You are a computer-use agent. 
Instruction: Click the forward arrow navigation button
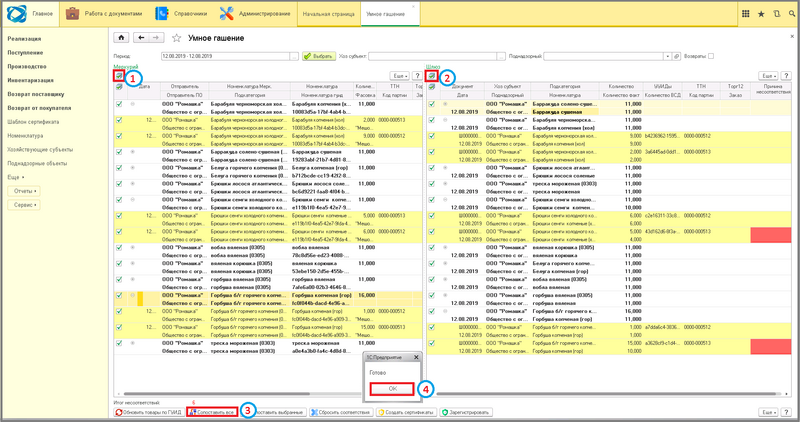pos(156,38)
